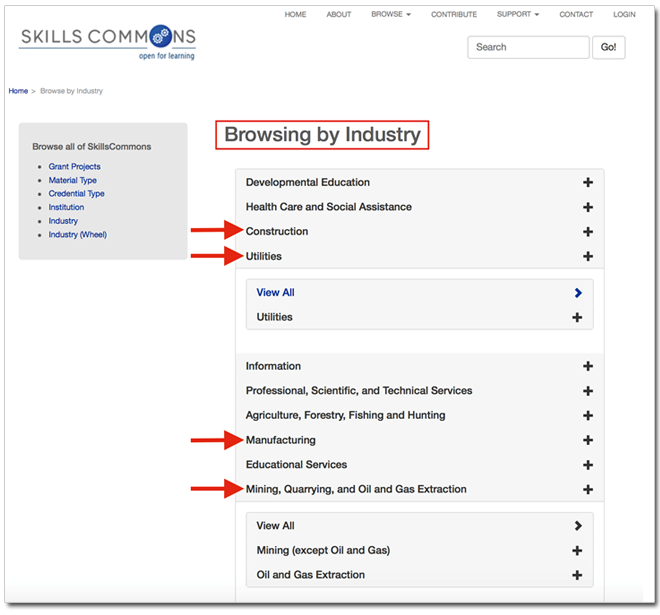
Task: Click plus icon beside Health Care and Social Assistance
Action: 588,207
